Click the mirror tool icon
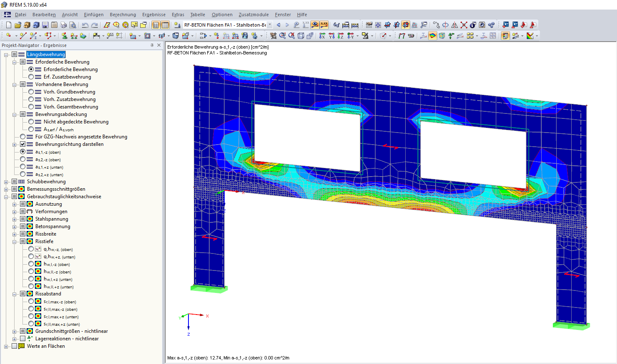 455,25
